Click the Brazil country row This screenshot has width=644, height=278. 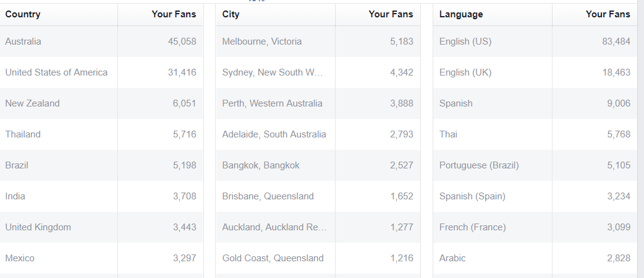pos(101,165)
